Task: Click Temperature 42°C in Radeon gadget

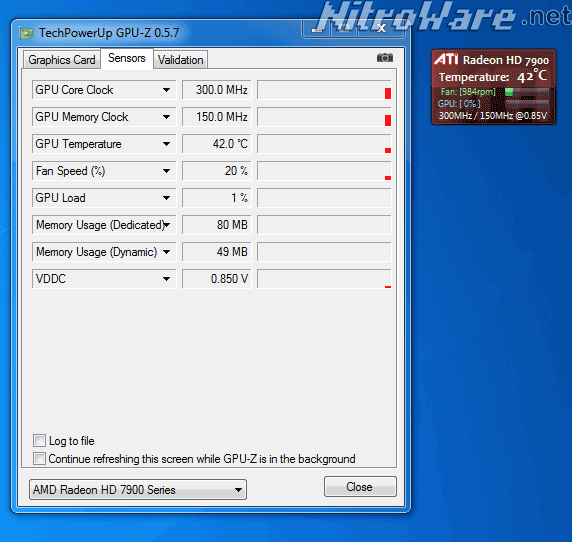Action: 492,77
